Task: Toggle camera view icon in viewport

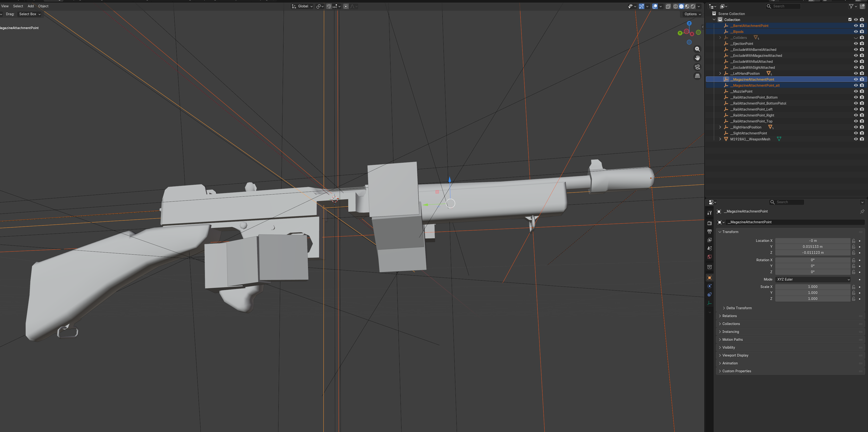Action: [x=697, y=67]
